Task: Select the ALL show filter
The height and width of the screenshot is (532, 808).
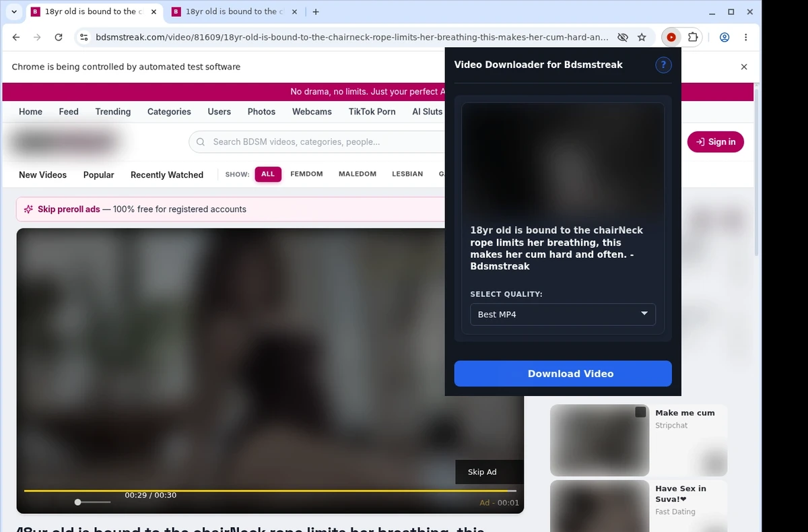Action: click(268, 174)
